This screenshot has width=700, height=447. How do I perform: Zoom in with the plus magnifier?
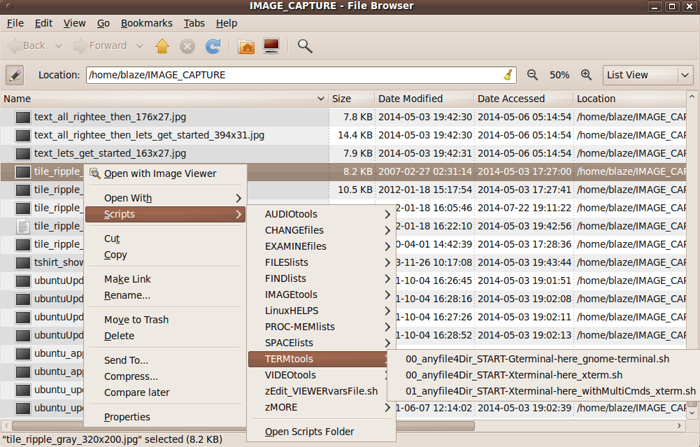coord(586,75)
